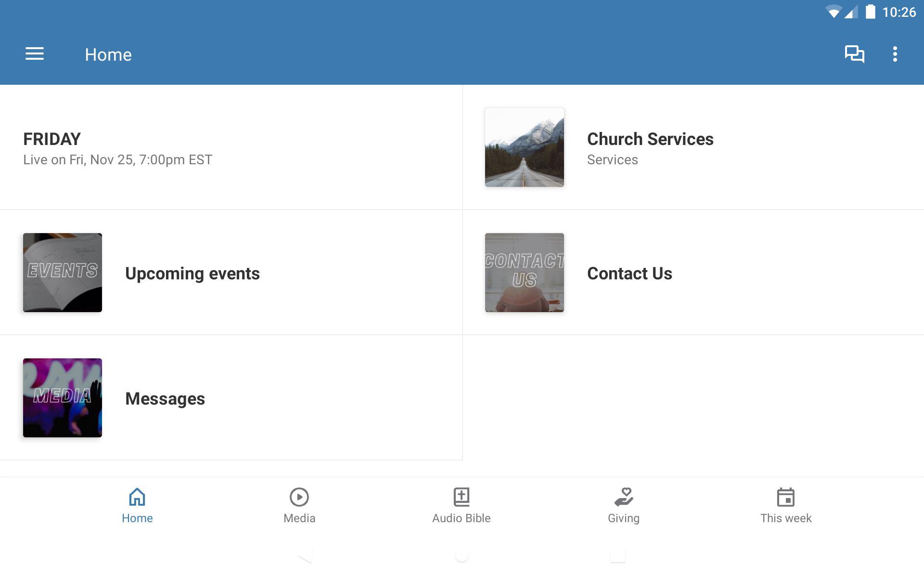Tap the Audio Bible book icon

pos(461,497)
